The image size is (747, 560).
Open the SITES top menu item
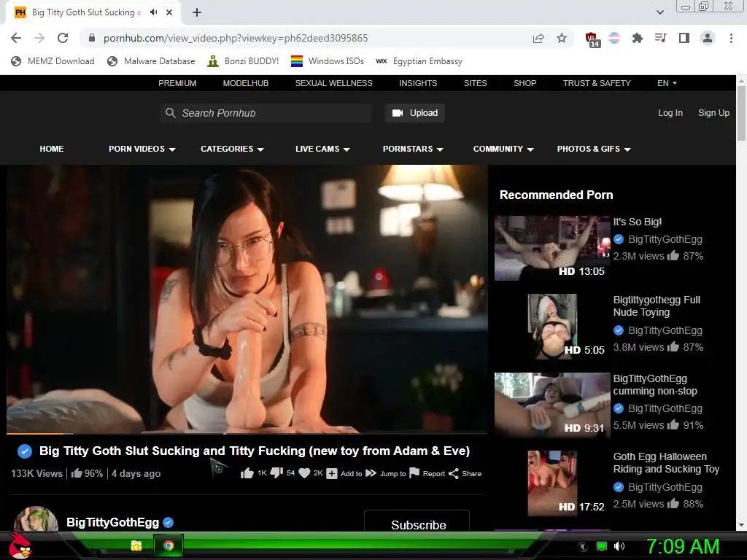(x=476, y=83)
